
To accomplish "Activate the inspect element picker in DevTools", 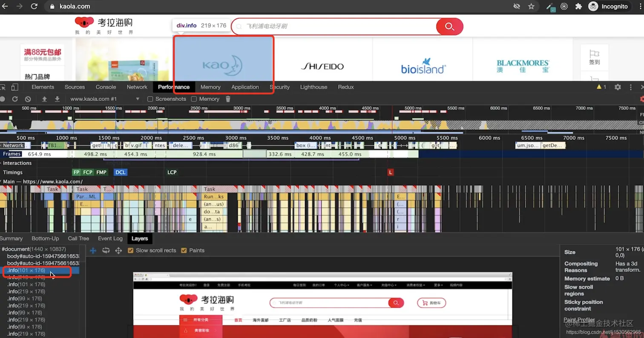I will [3, 87].
